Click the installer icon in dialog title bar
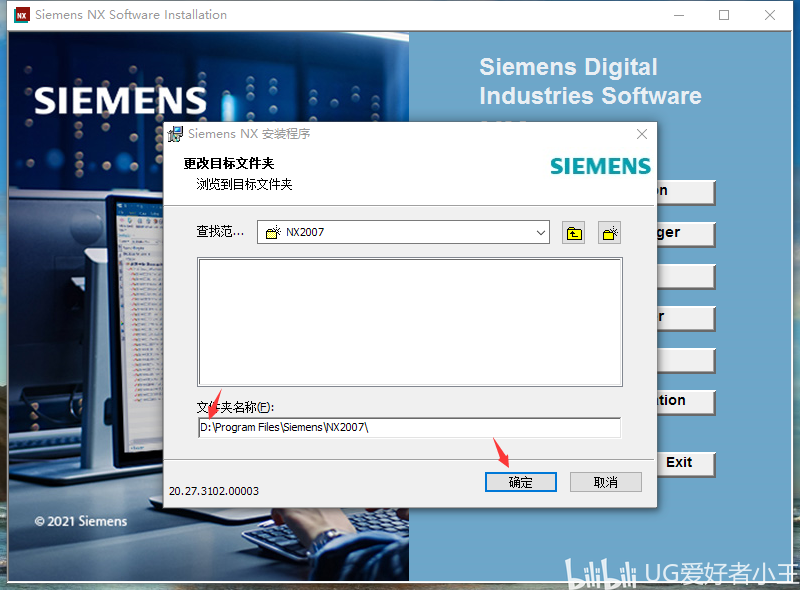 175,134
